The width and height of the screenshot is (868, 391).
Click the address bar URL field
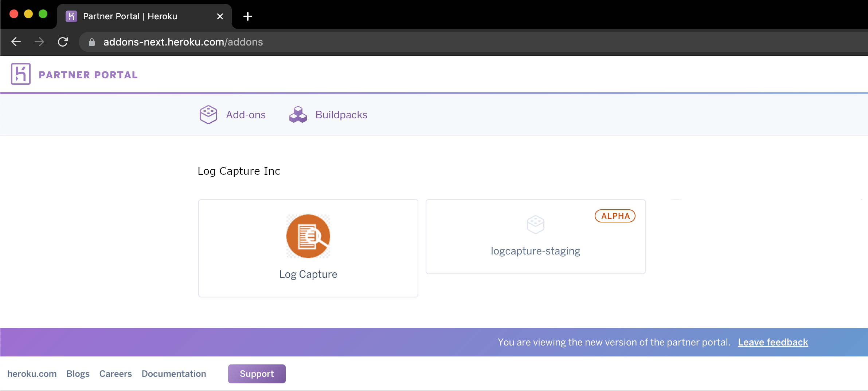(x=474, y=42)
